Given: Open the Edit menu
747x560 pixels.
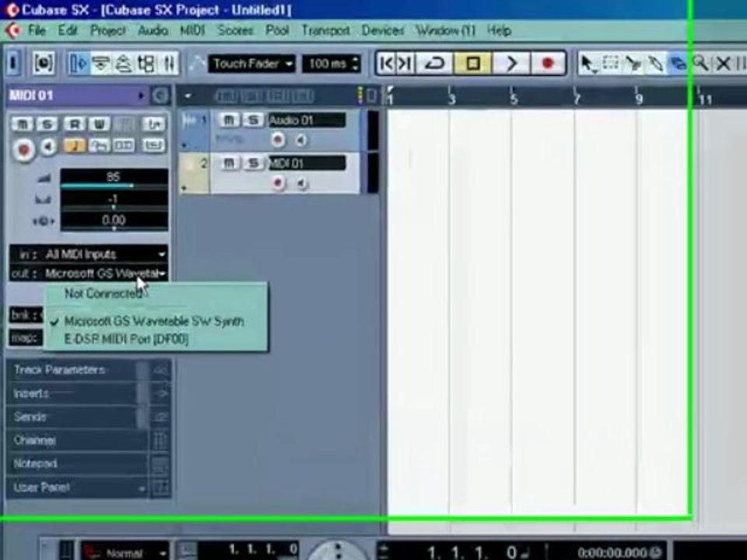Looking at the screenshot, I should 67,30.
